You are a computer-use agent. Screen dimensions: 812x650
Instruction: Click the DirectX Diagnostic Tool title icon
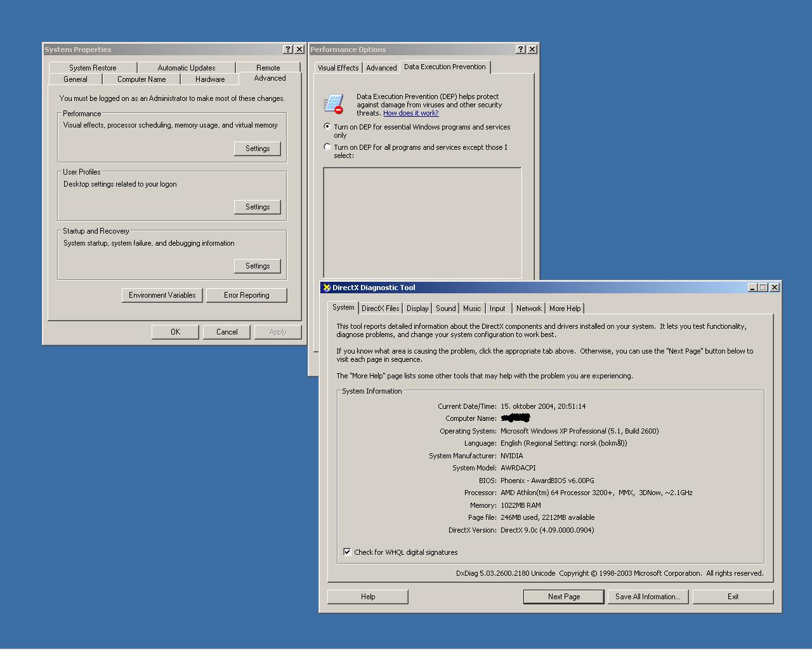[327, 288]
